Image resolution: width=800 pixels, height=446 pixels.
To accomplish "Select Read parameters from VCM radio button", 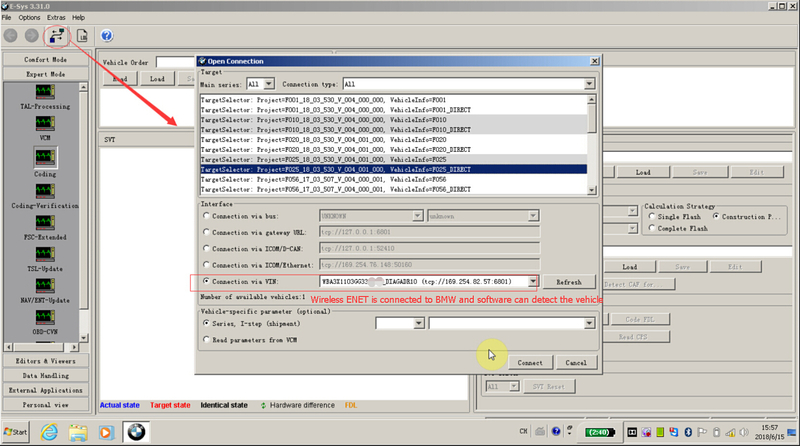I will [206, 339].
